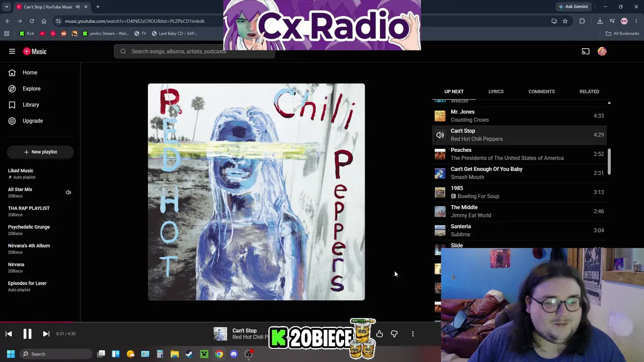Open the Chrome apps grid

click(x=7, y=34)
